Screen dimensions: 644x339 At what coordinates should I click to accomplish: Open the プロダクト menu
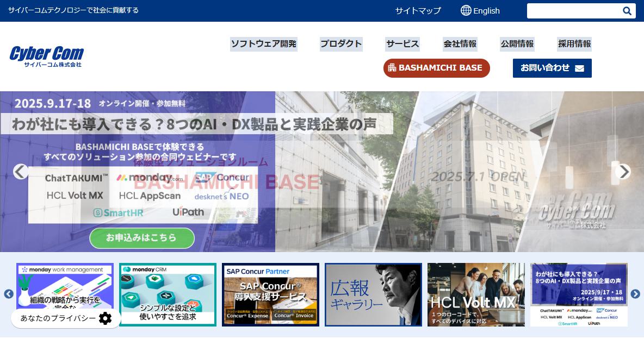[x=341, y=43]
